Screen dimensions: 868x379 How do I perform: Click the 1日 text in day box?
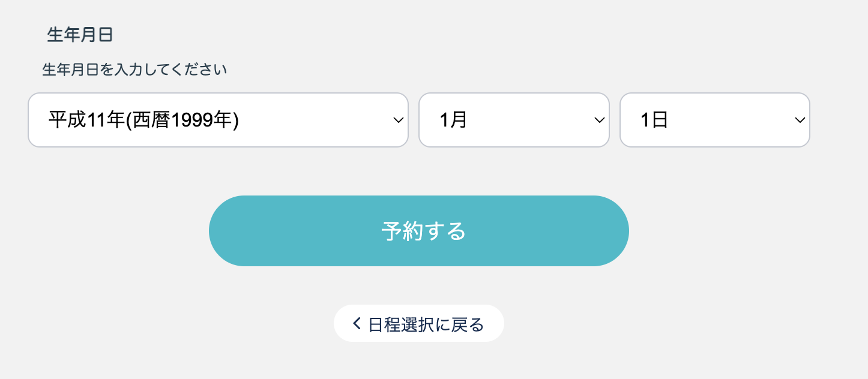654,120
